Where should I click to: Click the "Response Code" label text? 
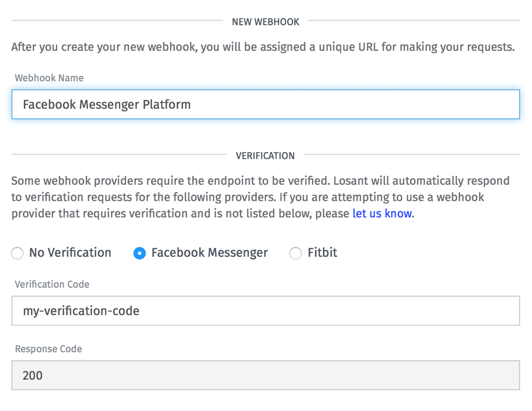click(x=48, y=349)
